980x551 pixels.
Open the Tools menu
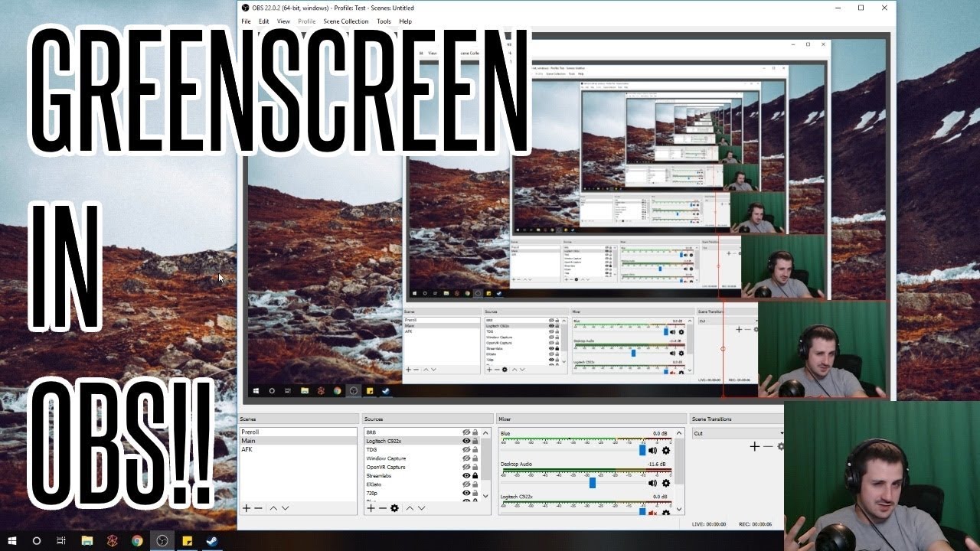tap(384, 21)
